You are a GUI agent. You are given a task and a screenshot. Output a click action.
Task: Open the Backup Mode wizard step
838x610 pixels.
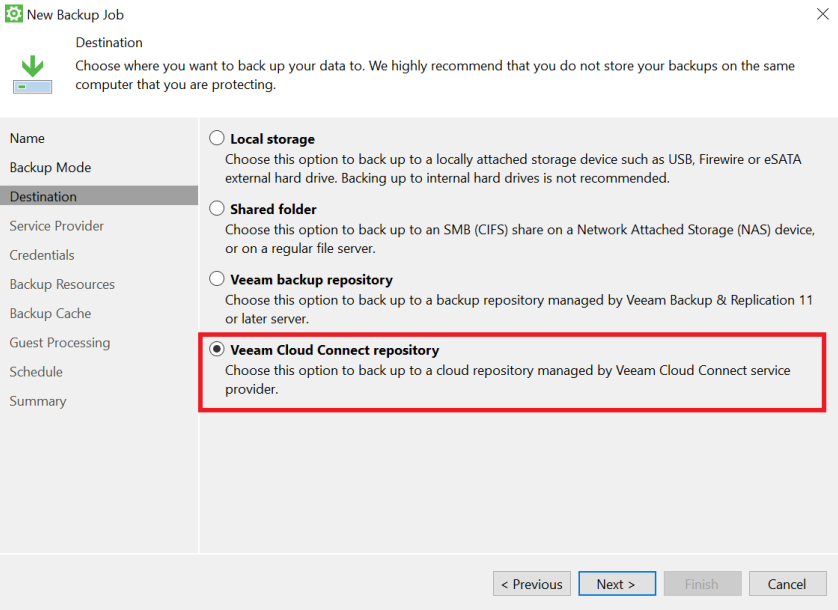point(50,167)
